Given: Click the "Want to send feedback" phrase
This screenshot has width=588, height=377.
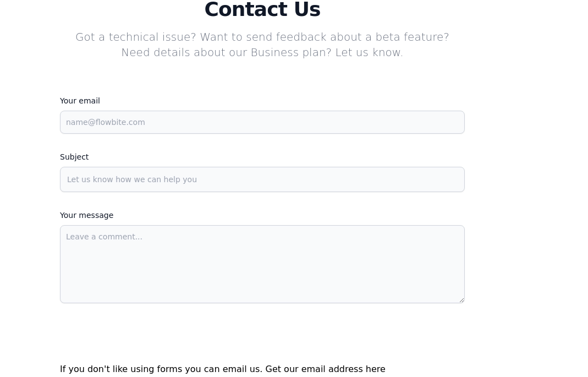Looking at the screenshot, I should (x=263, y=37).
